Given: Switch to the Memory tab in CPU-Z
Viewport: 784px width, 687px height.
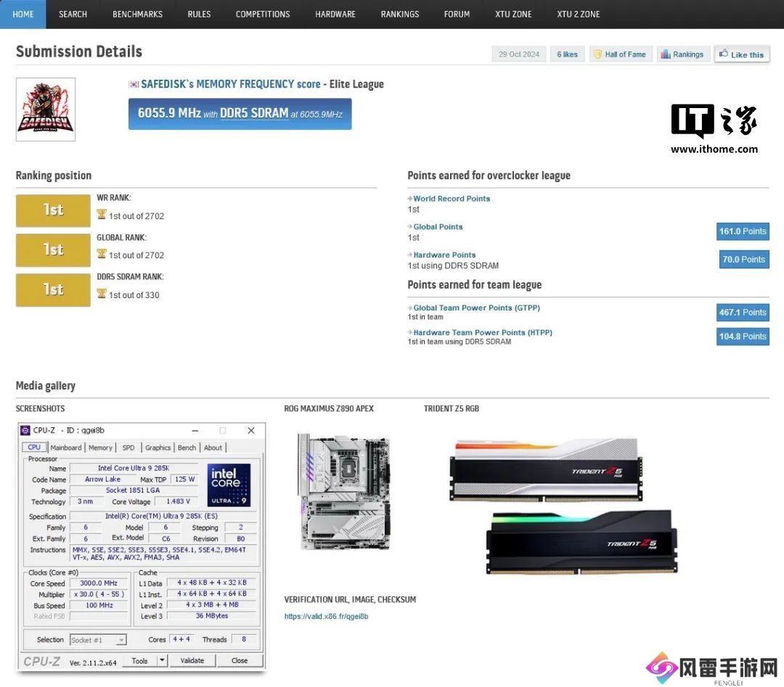Looking at the screenshot, I should 100,448.
